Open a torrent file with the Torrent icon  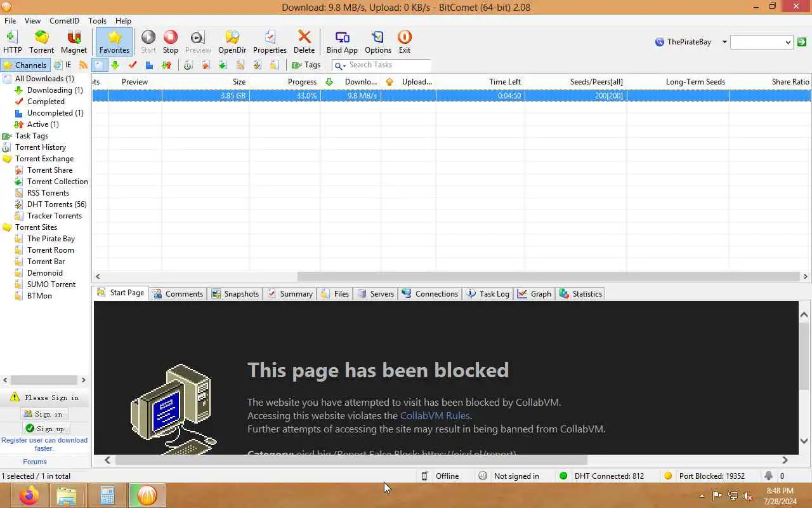coord(41,42)
